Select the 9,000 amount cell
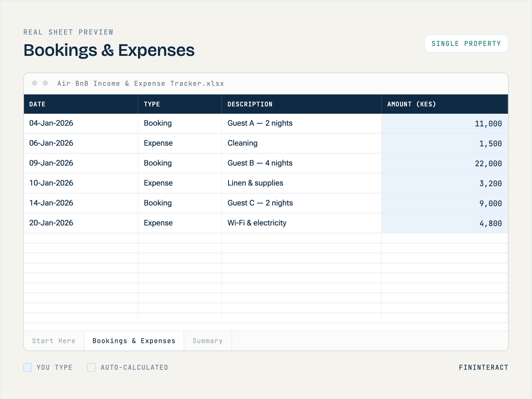Image resolution: width=532 pixels, height=399 pixels. pyautogui.click(x=445, y=203)
